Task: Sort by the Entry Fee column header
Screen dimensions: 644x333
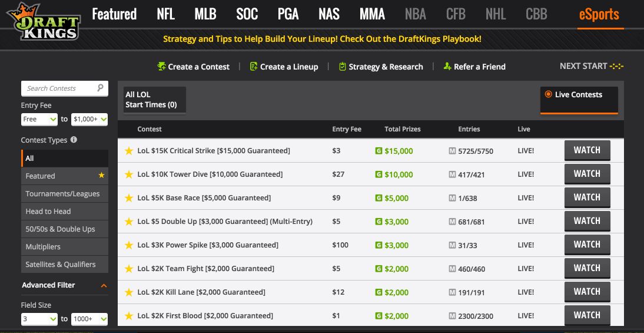Action: coord(347,129)
